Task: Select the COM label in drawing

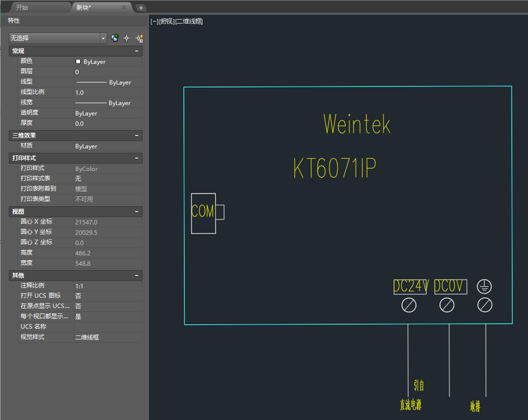Action: pos(203,212)
